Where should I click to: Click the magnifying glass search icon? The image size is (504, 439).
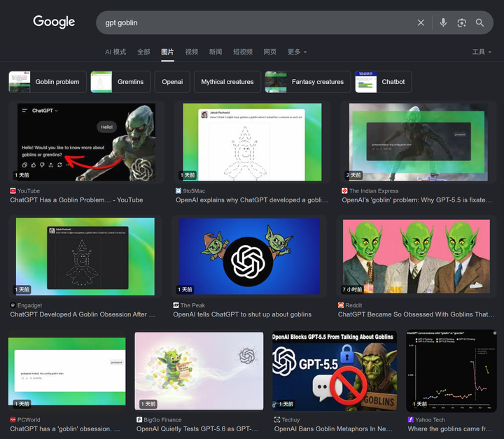479,22
